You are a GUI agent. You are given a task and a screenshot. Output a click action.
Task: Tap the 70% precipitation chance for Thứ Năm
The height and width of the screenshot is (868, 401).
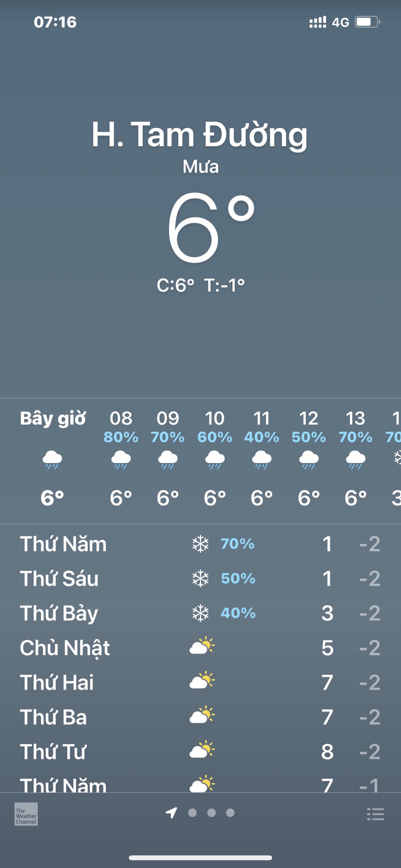pos(237,544)
